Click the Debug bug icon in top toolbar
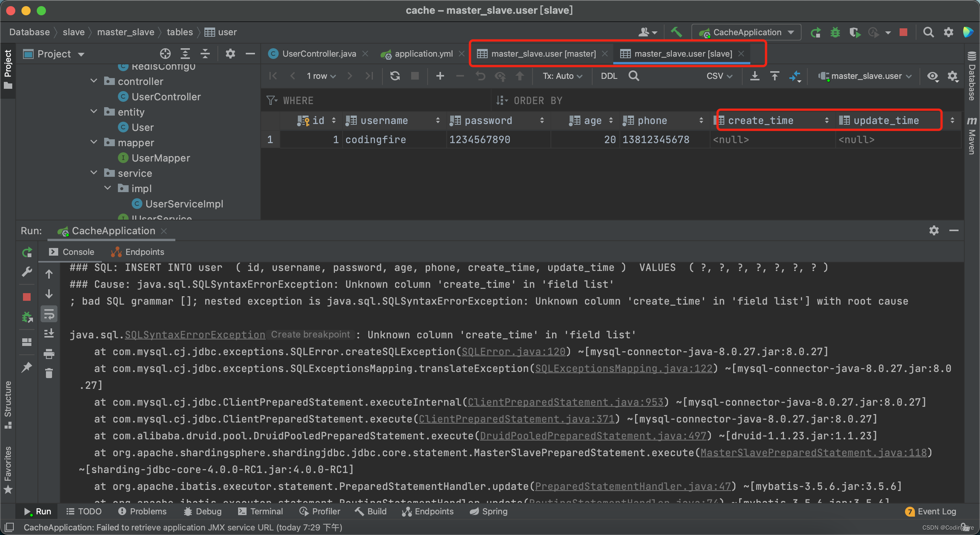The width and height of the screenshot is (980, 535). click(835, 32)
